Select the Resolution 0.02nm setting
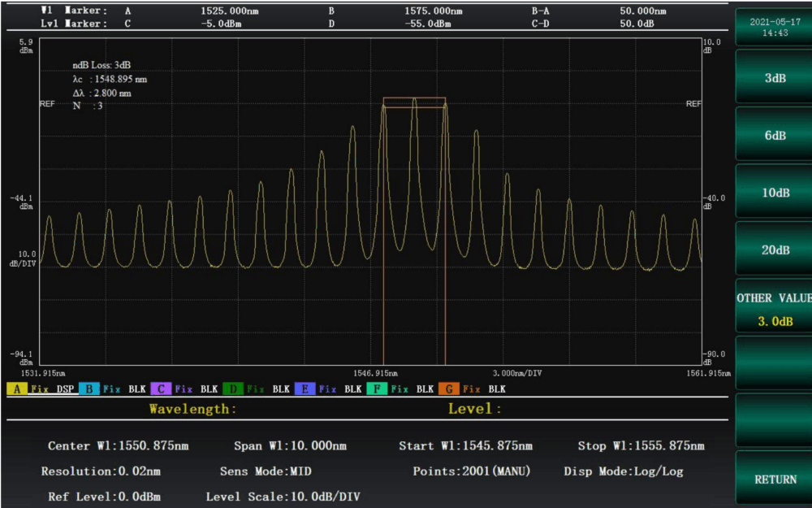Viewport: 812px width, 508px height. 101,471
